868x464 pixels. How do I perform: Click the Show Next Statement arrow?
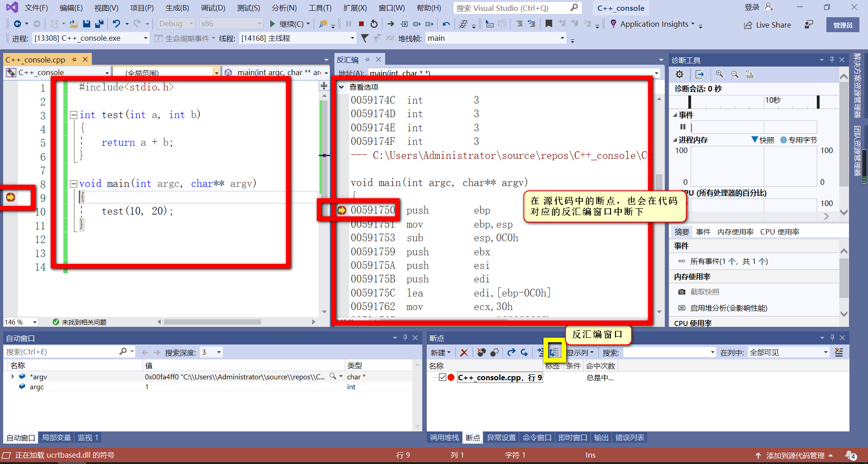pos(391,24)
